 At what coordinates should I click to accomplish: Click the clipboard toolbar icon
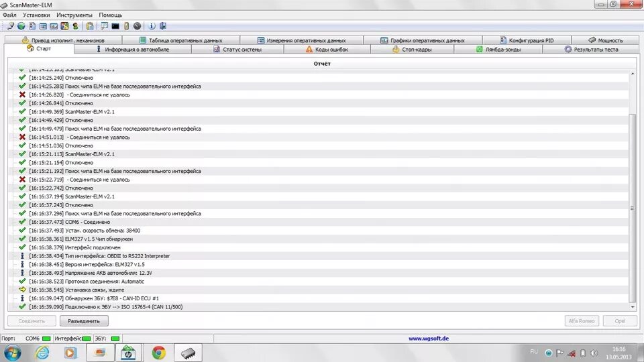(x=90, y=26)
